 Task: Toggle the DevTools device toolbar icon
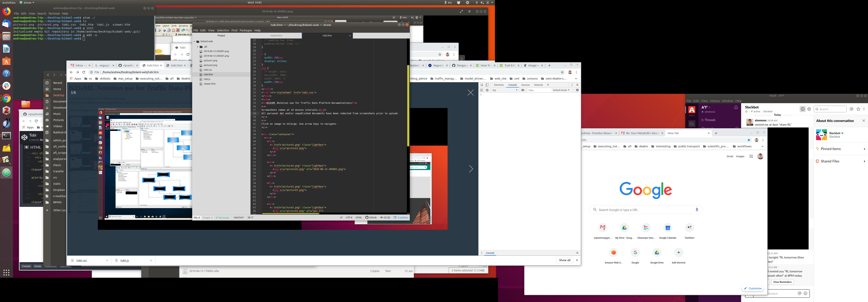[487, 85]
